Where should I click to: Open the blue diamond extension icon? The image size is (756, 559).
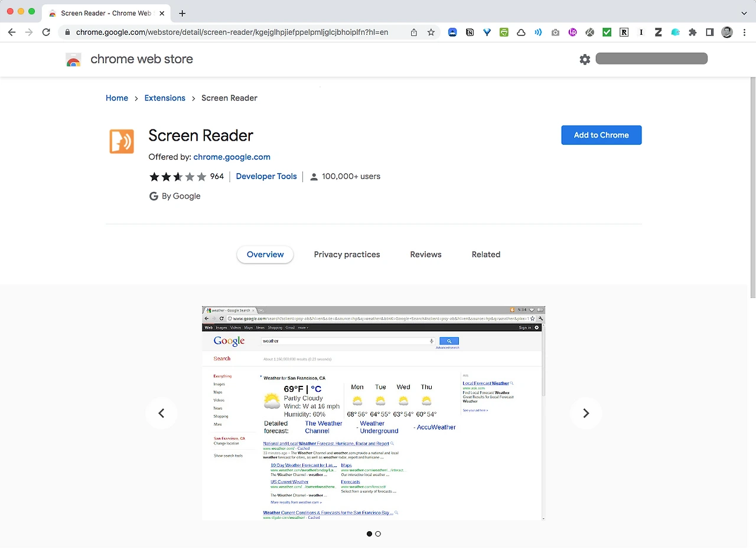[x=487, y=32]
